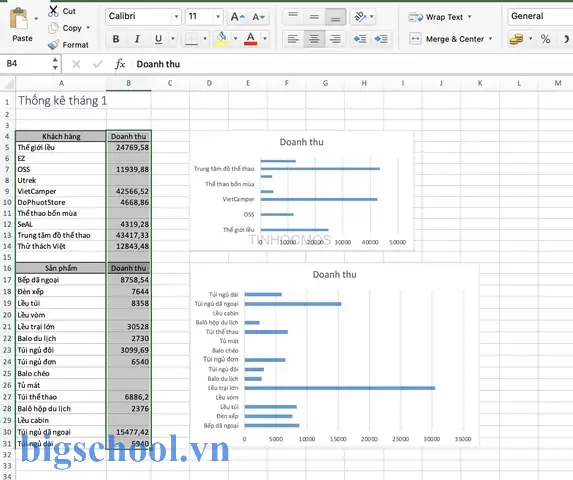Apply percent style format
Image resolution: width=573 pixels, height=480 pixels.
[x=545, y=39]
